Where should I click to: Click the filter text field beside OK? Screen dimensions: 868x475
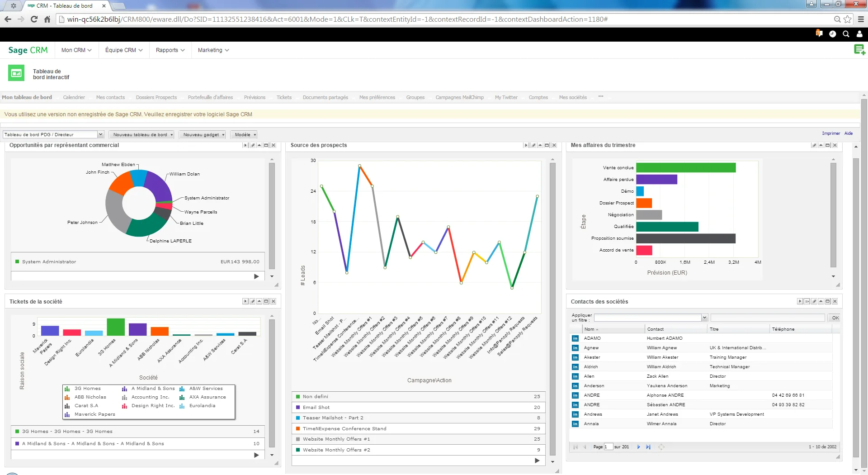pyautogui.click(x=767, y=318)
